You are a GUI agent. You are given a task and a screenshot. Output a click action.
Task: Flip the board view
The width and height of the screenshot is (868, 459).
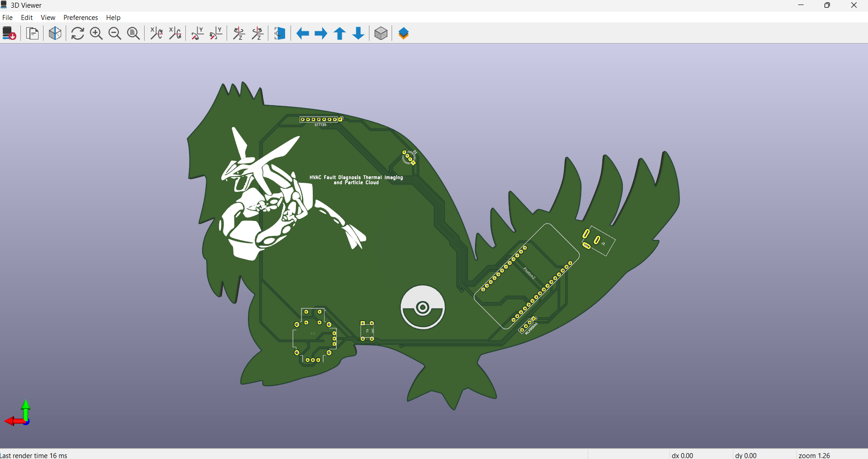coord(280,34)
